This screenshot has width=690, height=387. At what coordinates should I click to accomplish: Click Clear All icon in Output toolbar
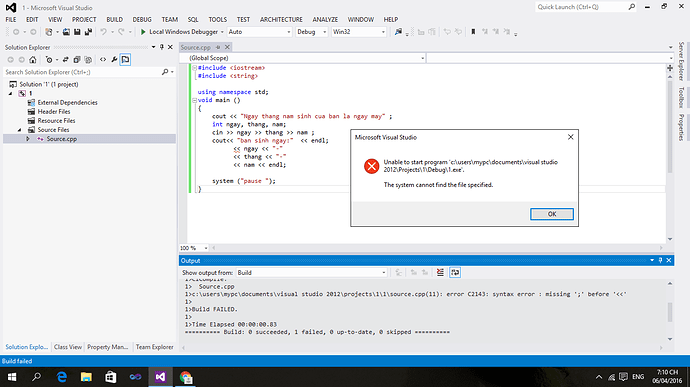pyautogui.click(x=440, y=273)
